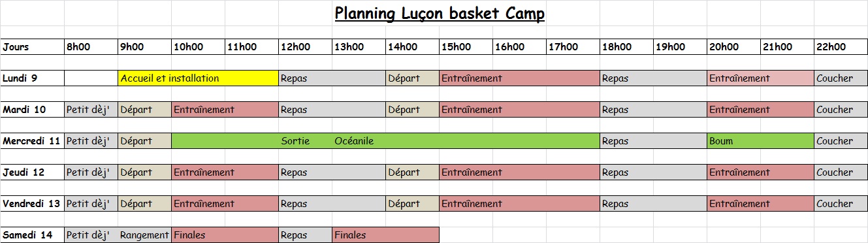Click the 15h00 Entraînement cell on Lundi

pos(519,78)
